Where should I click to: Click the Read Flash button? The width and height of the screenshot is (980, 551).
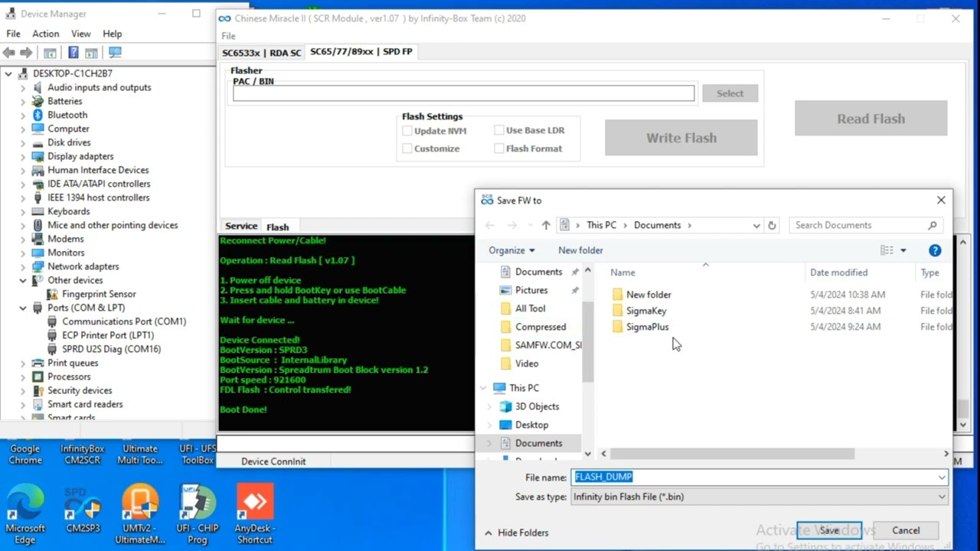pyautogui.click(x=871, y=119)
